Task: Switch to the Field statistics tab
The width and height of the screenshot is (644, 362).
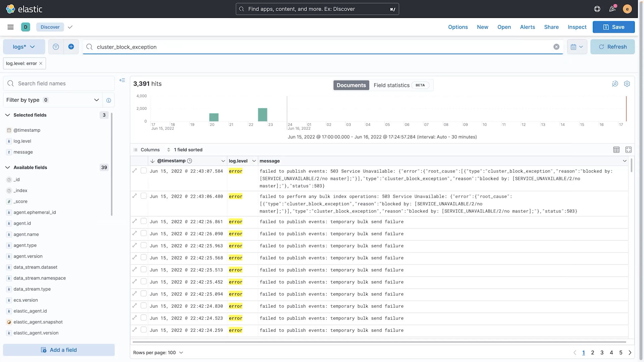Action: (x=391, y=85)
